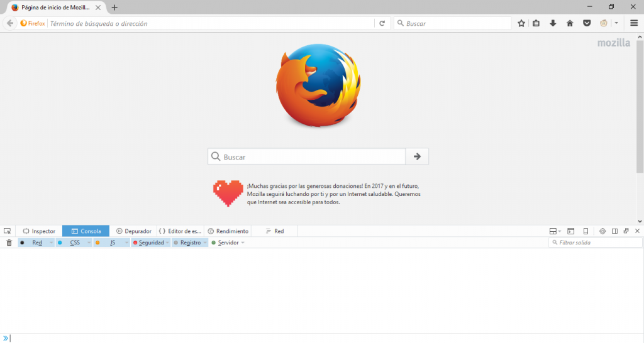Screen dimensions: 644x343
Task: Expand the Registro filter dropdown arrow
Action: coord(204,242)
